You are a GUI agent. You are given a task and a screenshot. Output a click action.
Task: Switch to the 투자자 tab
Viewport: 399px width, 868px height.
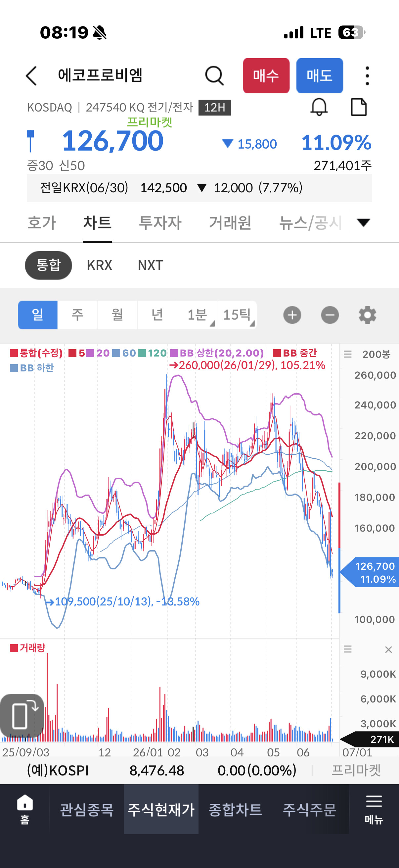pos(160,223)
